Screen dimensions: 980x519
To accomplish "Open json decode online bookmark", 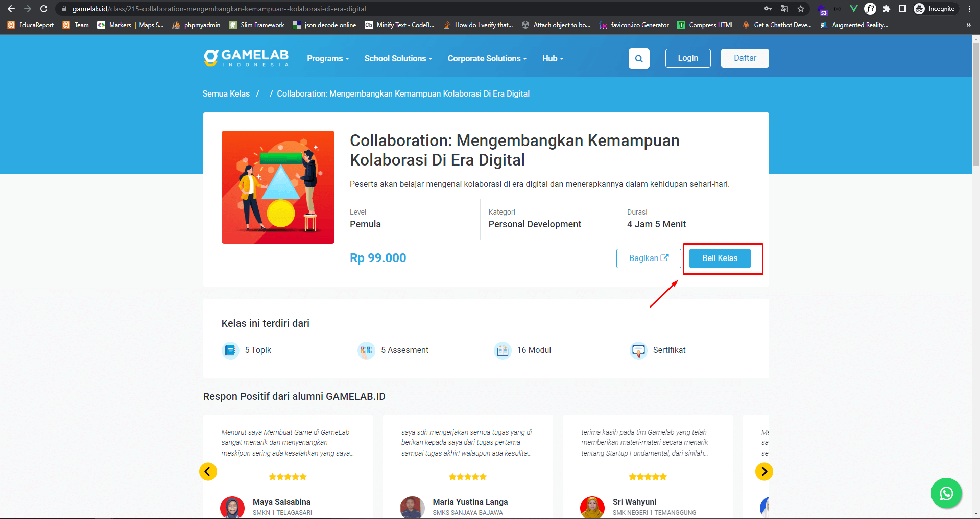I will click(325, 25).
